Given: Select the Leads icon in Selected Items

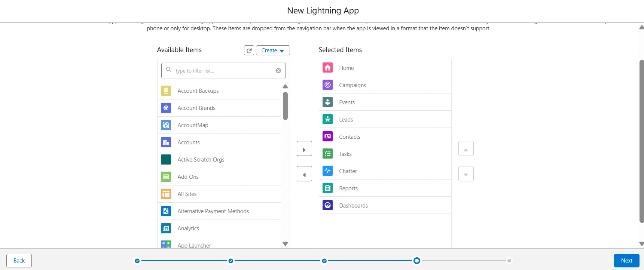Looking at the screenshot, I should [327, 119].
